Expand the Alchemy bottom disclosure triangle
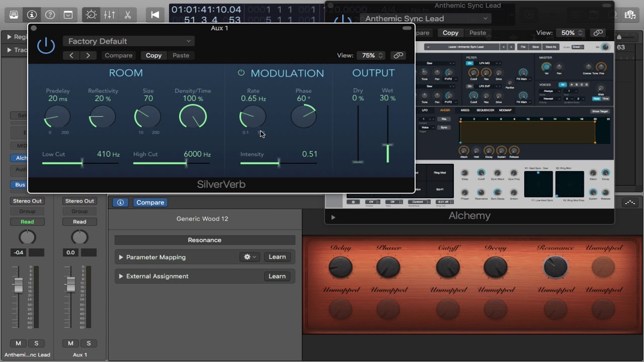Screen dimensions: 644x362 333,217
